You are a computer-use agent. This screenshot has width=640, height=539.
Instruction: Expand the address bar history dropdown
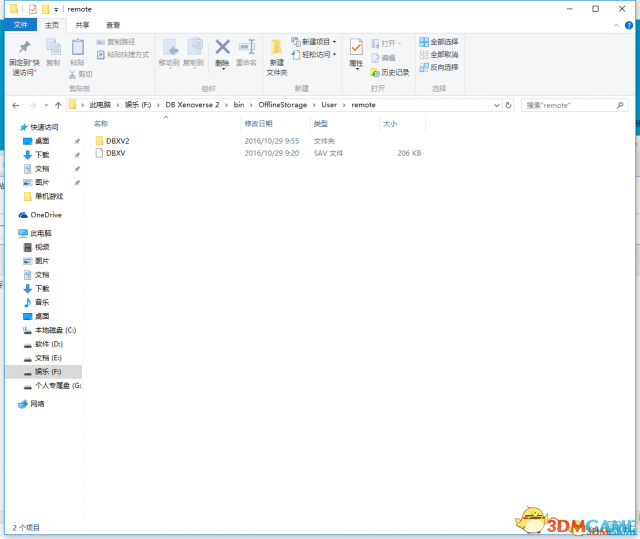click(497, 105)
